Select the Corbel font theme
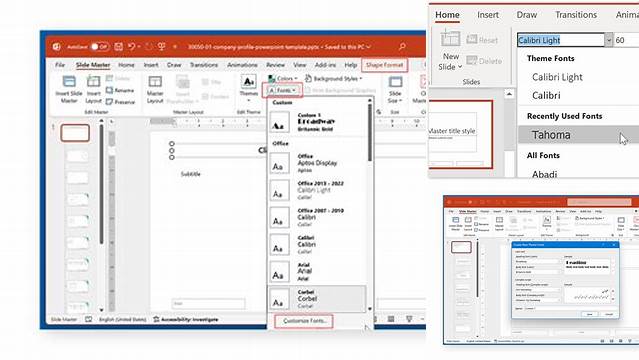Viewport: 639px width, 360px height. tap(317, 299)
